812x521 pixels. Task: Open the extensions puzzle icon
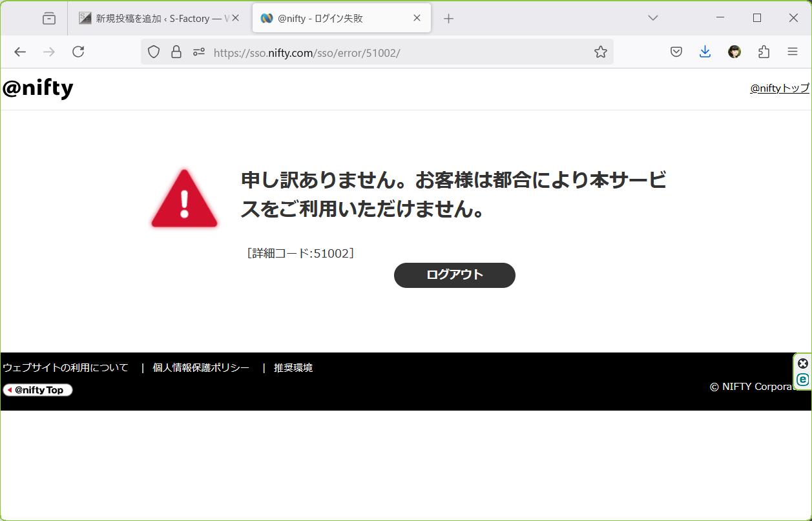click(x=764, y=52)
